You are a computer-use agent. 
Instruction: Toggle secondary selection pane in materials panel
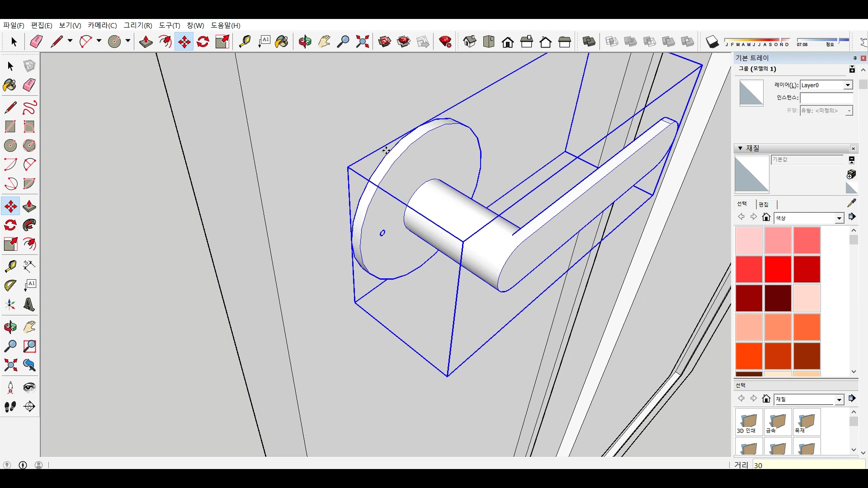click(x=851, y=160)
